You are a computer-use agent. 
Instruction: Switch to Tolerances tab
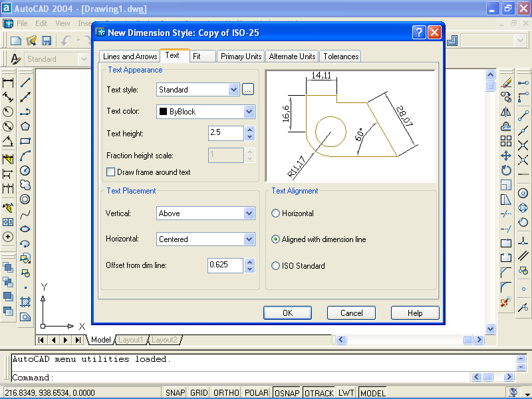coord(340,57)
